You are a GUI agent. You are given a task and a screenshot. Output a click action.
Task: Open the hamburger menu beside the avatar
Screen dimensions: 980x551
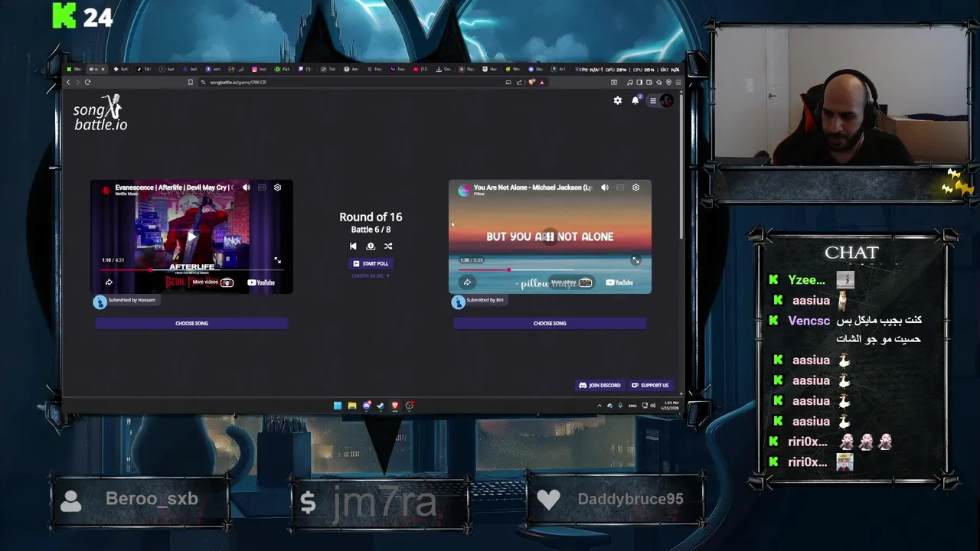pos(653,100)
